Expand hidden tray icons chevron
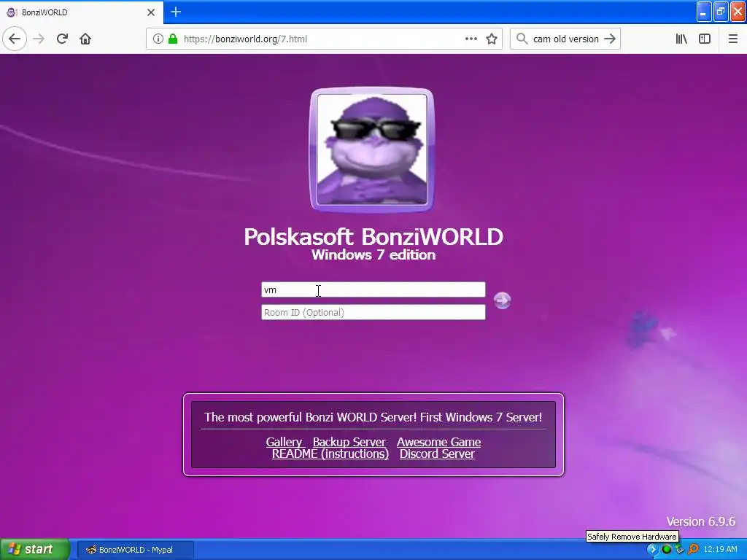 (652, 550)
